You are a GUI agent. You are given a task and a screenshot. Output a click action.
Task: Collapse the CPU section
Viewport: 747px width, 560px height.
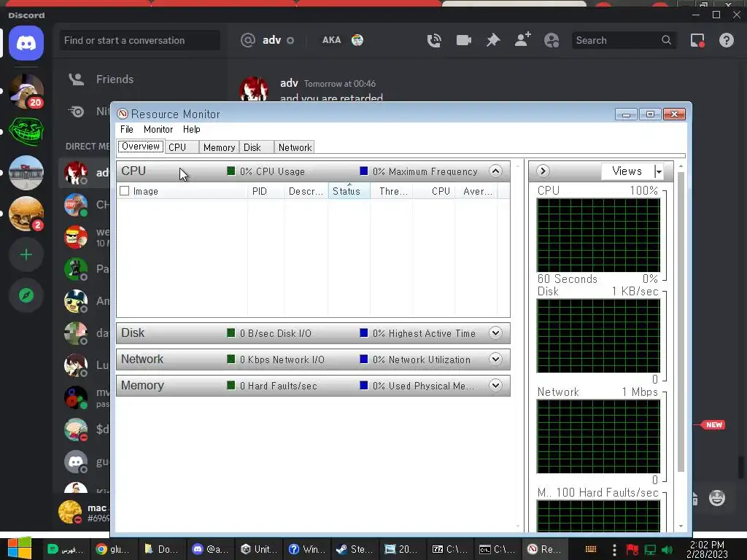pyautogui.click(x=495, y=171)
